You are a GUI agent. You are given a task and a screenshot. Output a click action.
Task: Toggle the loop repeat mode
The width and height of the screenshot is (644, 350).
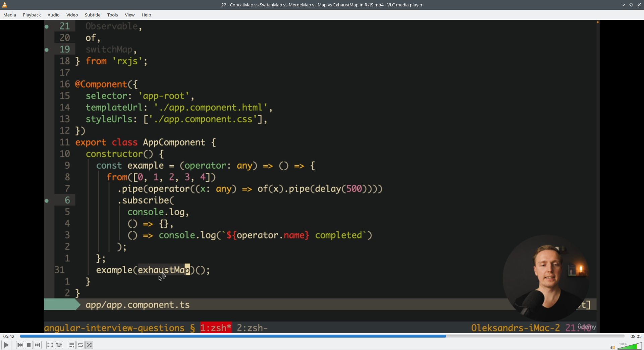click(x=80, y=345)
